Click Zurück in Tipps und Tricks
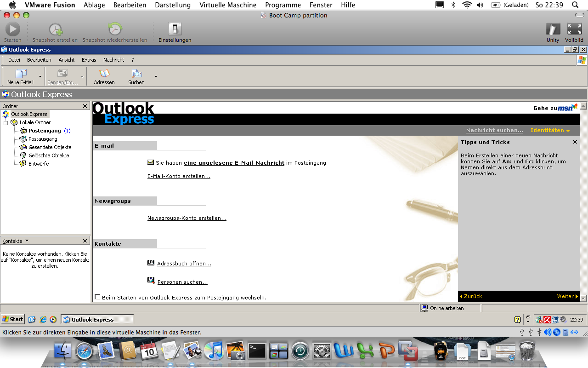 click(471, 296)
